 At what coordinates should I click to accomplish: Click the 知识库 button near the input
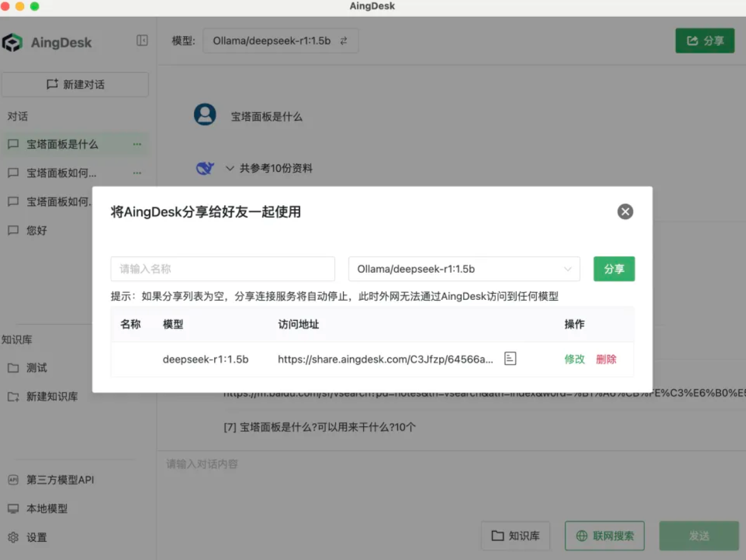(x=515, y=536)
